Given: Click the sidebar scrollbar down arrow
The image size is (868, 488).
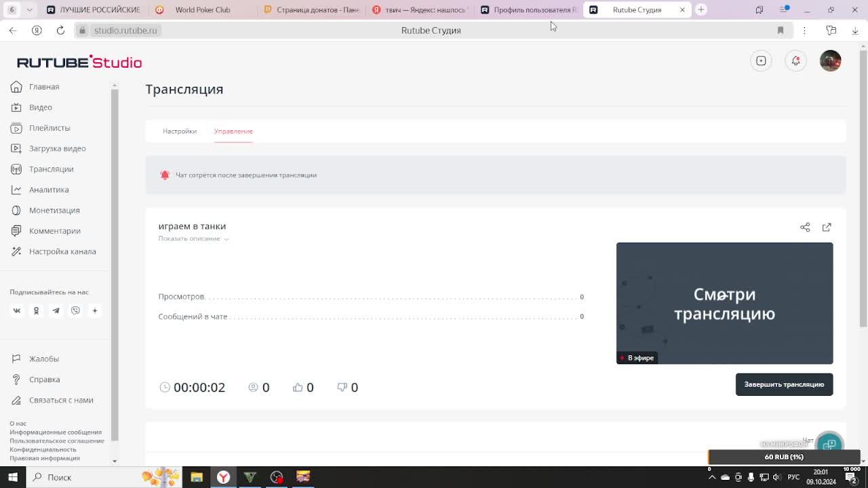Looking at the screenshot, I should (x=115, y=461).
